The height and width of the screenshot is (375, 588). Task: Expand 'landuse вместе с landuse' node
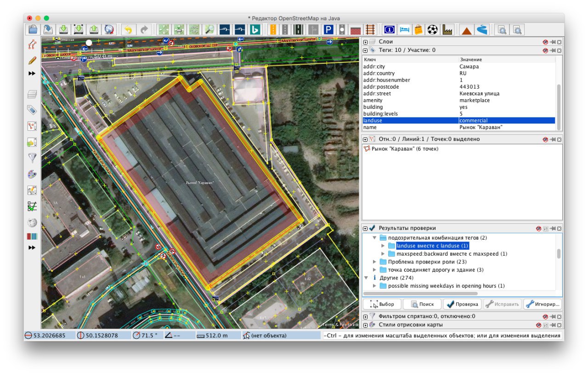[x=383, y=246]
